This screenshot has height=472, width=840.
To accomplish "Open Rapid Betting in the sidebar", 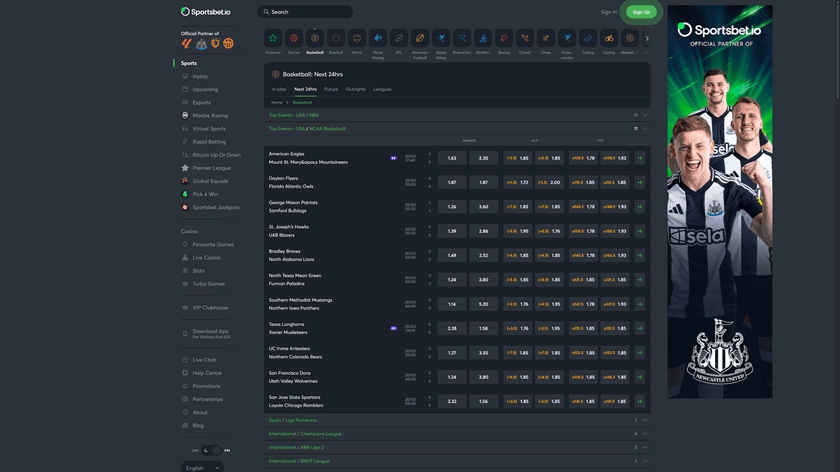I will [x=209, y=142].
